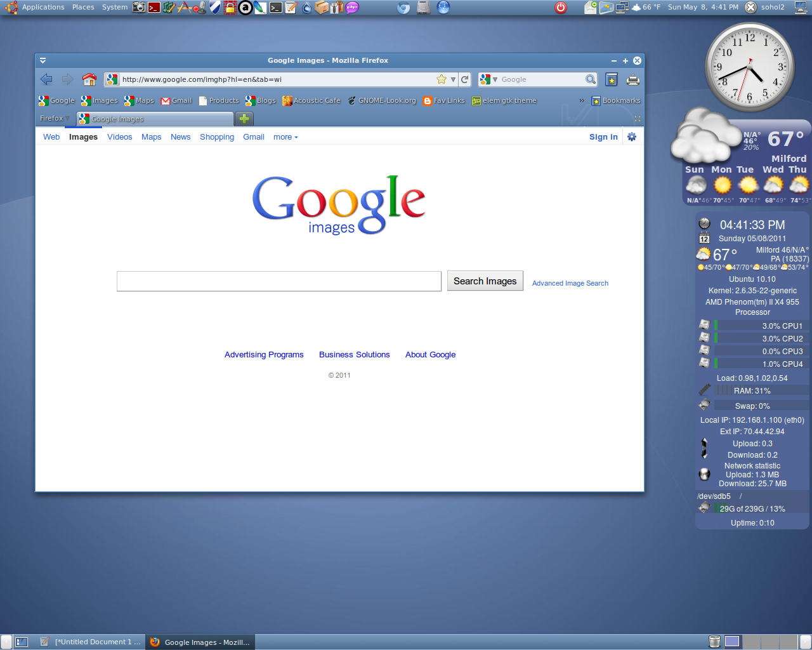Reload the page with the refresh icon
This screenshot has height=650, width=812.
pos(465,79)
